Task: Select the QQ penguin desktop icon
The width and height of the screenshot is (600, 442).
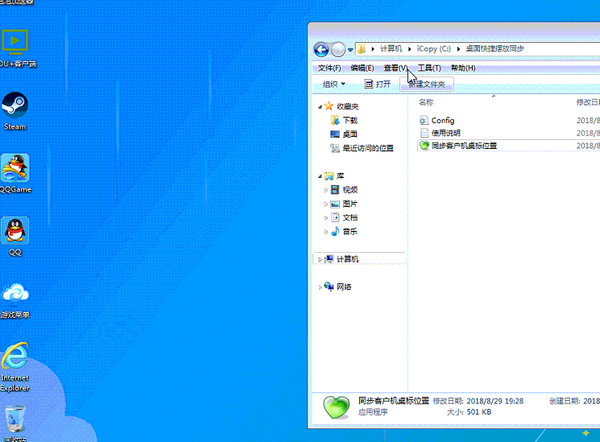Action: [15, 236]
